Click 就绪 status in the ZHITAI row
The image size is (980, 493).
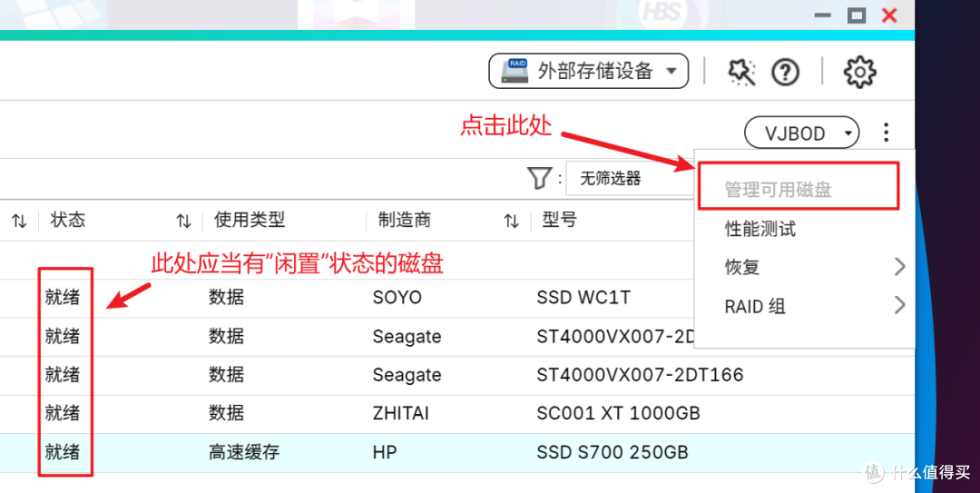pyautogui.click(x=63, y=413)
